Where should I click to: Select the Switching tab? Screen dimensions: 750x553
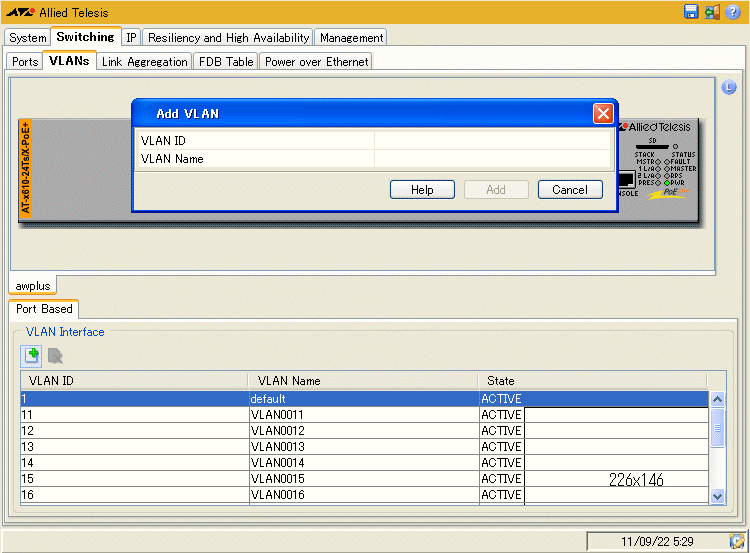(x=86, y=37)
